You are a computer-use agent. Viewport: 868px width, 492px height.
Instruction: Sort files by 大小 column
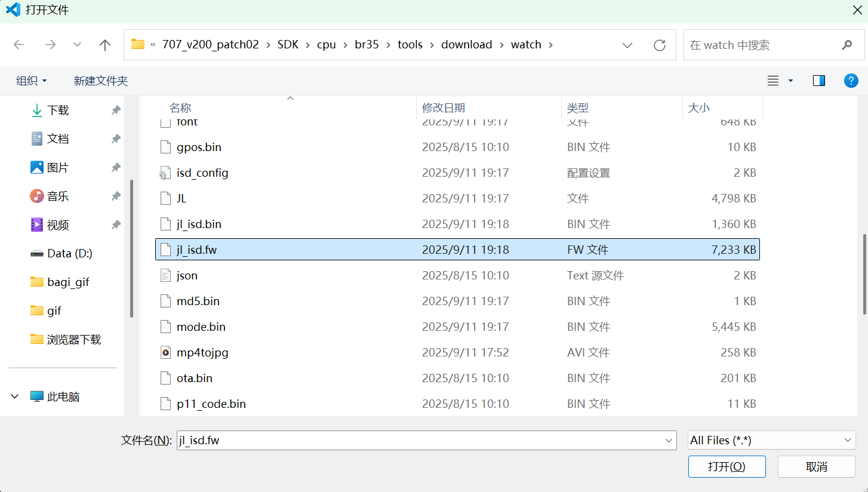tap(699, 108)
